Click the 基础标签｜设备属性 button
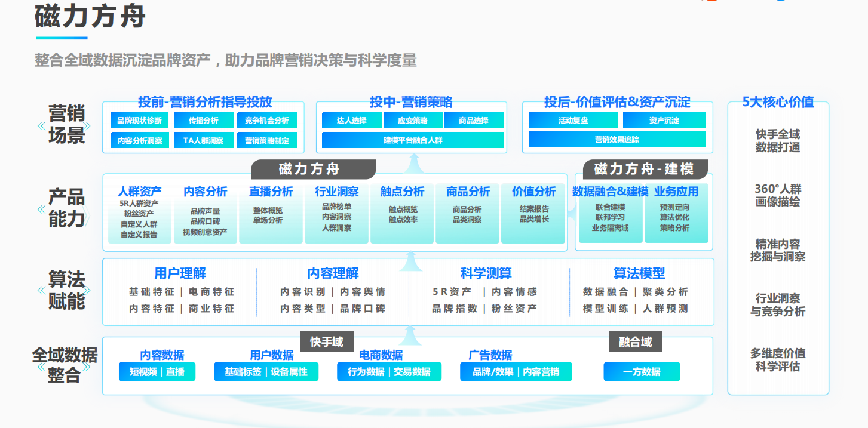The image size is (868, 428). click(x=266, y=372)
